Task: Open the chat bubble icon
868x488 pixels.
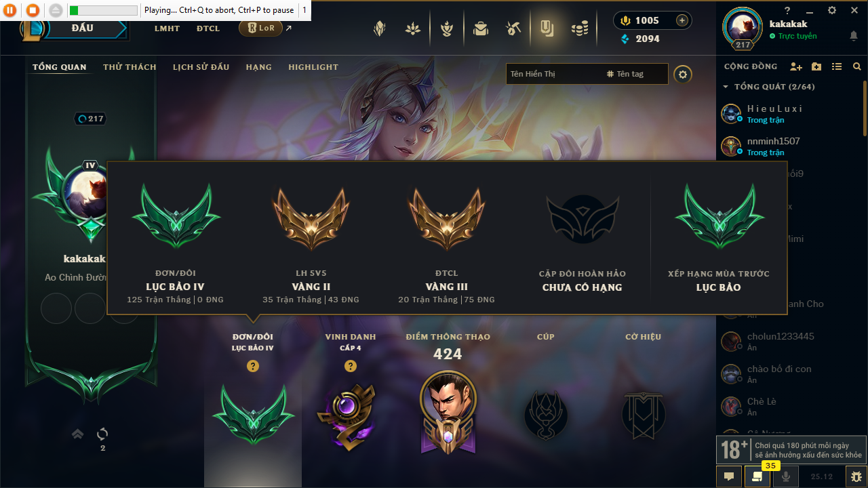Action: 729,476
